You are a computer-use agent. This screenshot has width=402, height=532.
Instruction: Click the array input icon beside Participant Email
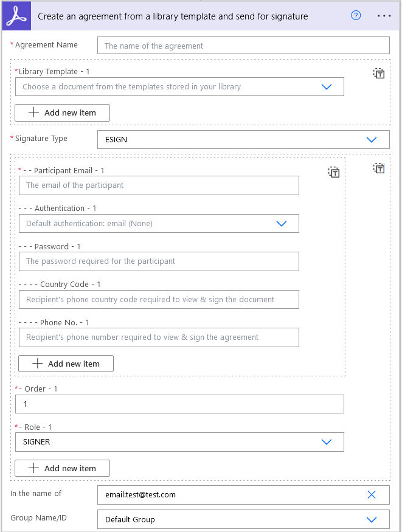point(333,172)
